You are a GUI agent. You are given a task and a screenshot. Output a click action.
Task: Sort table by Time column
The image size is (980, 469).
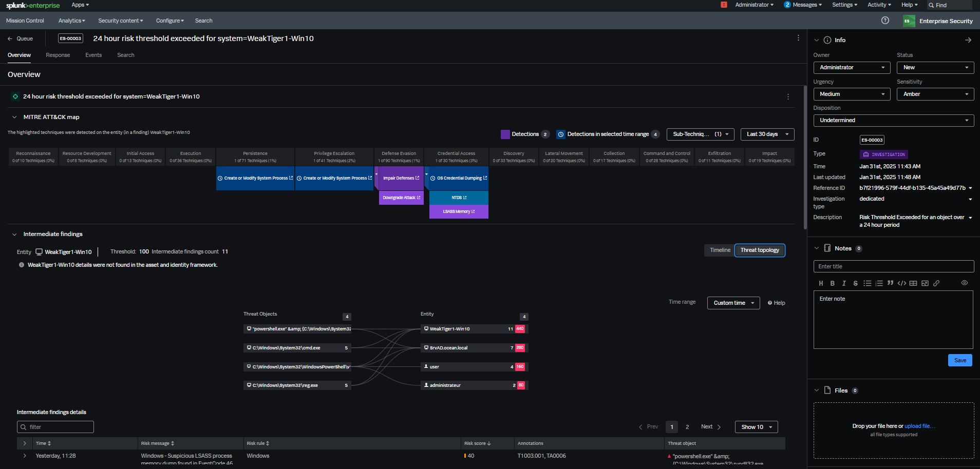[x=43, y=443]
